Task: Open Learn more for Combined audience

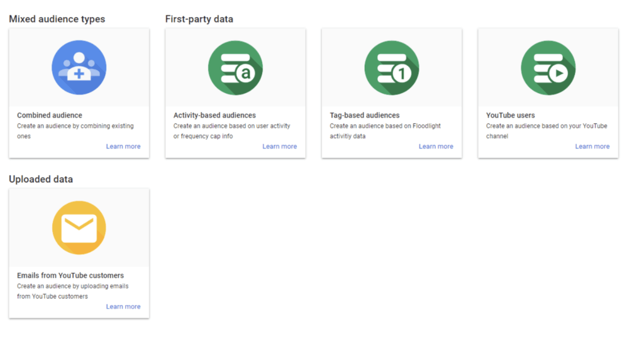Action: pyautogui.click(x=123, y=147)
